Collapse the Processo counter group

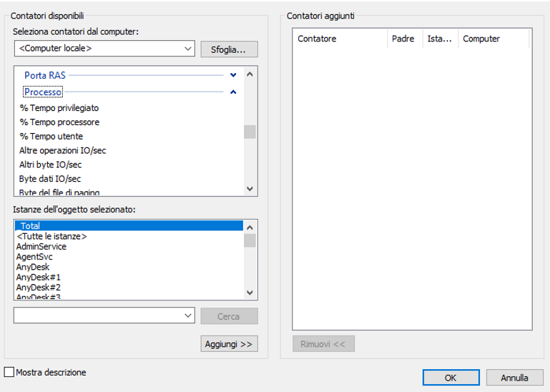pos(232,92)
